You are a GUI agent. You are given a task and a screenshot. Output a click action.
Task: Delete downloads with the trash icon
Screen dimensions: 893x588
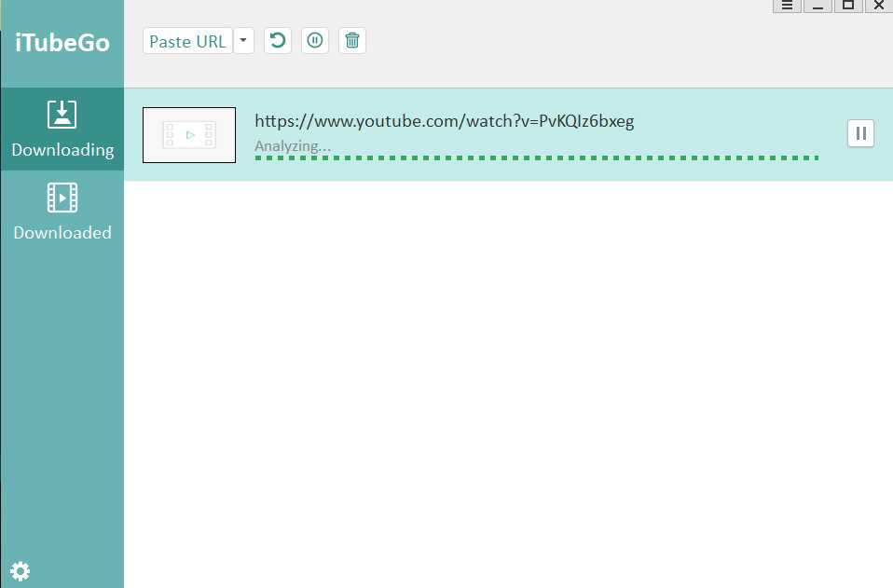(x=352, y=41)
